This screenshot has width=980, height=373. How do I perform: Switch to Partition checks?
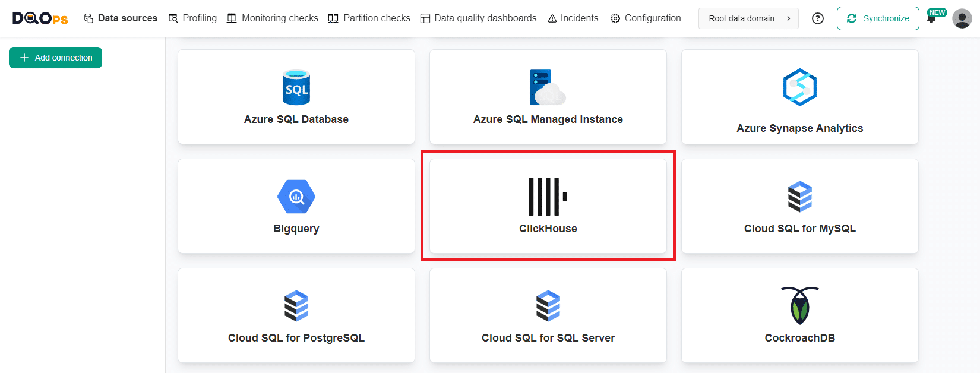[x=369, y=18]
